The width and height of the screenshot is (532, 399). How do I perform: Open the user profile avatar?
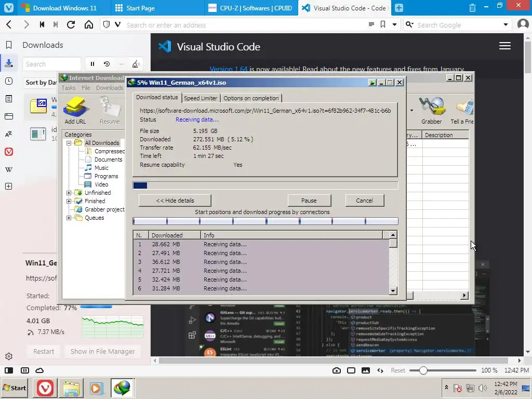523,24
